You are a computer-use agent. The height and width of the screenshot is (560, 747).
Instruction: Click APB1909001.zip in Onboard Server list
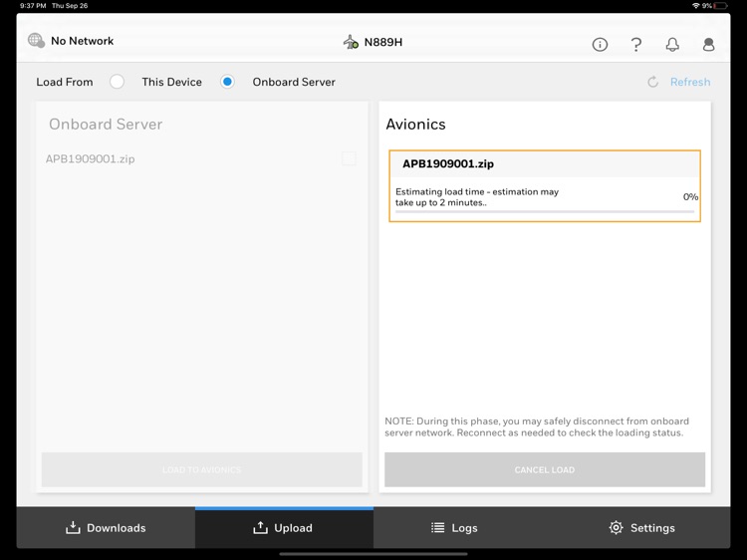(90, 158)
